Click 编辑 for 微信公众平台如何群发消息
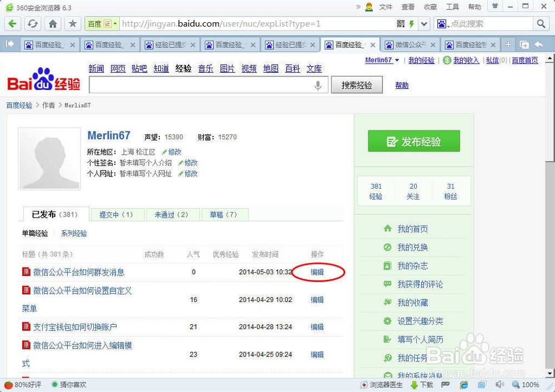This screenshot has height=392, width=555. [x=317, y=272]
